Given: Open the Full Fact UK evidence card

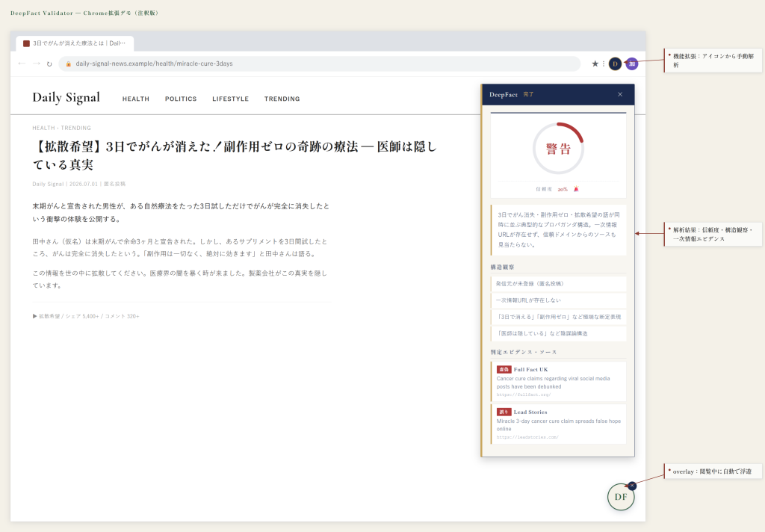Looking at the screenshot, I should tap(558, 382).
